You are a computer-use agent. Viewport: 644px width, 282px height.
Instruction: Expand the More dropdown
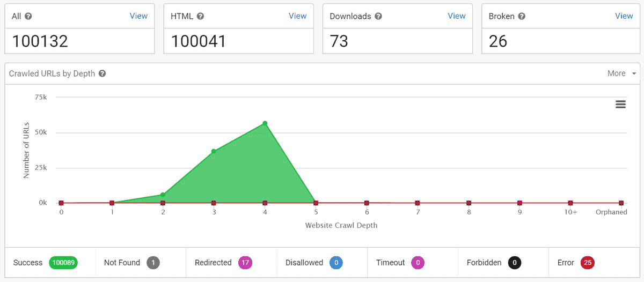pyautogui.click(x=621, y=73)
